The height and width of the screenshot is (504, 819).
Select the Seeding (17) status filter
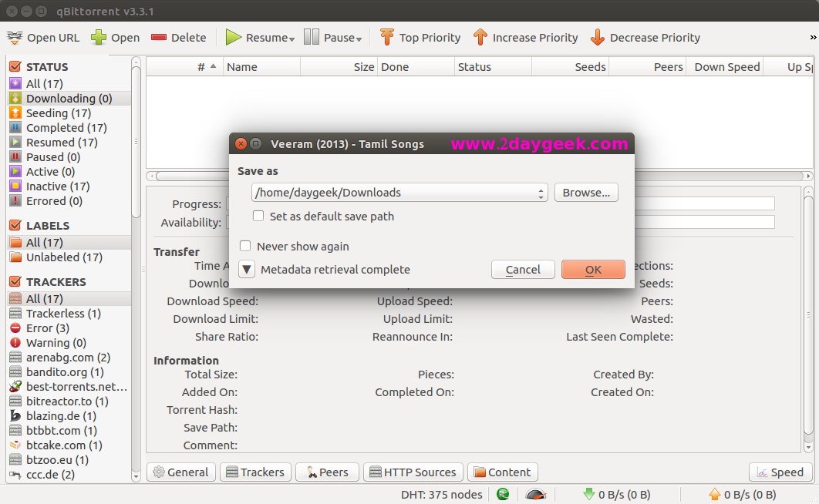click(x=69, y=113)
